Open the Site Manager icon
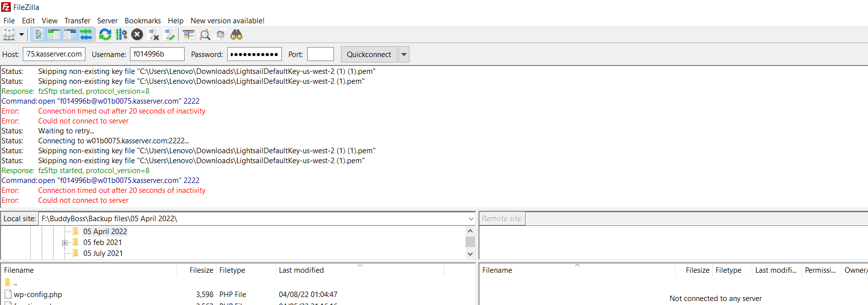Viewport: 868px width, 305px height. pyautogui.click(x=9, y=35)
